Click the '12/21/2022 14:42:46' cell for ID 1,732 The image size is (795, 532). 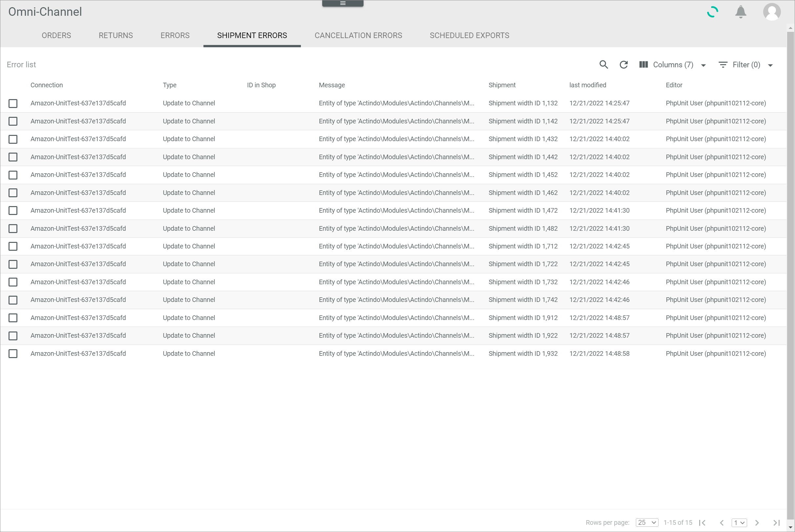pyautogui.click(x=599, y=282)
